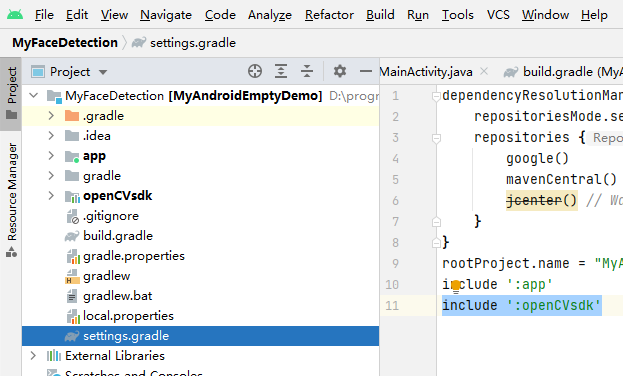Open the Help menu
The height and width of the screenshot is (376, 623).
[594, 15]
